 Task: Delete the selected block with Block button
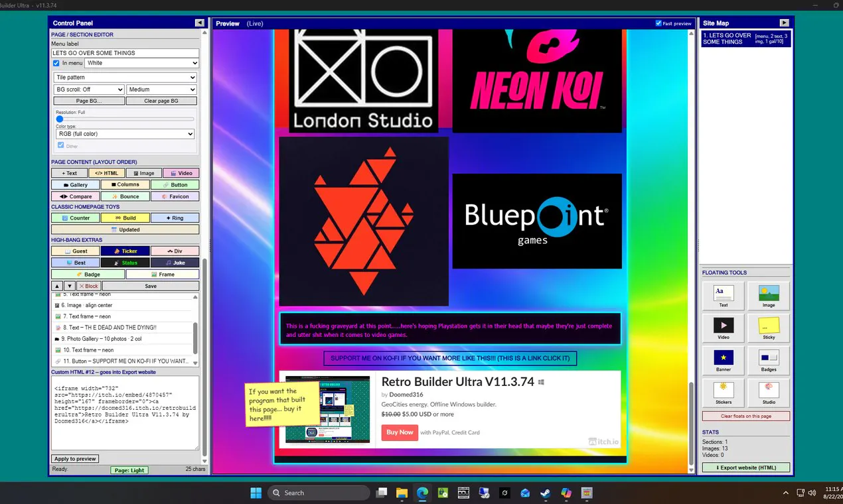pyautogui.click(x=88, y=286)
